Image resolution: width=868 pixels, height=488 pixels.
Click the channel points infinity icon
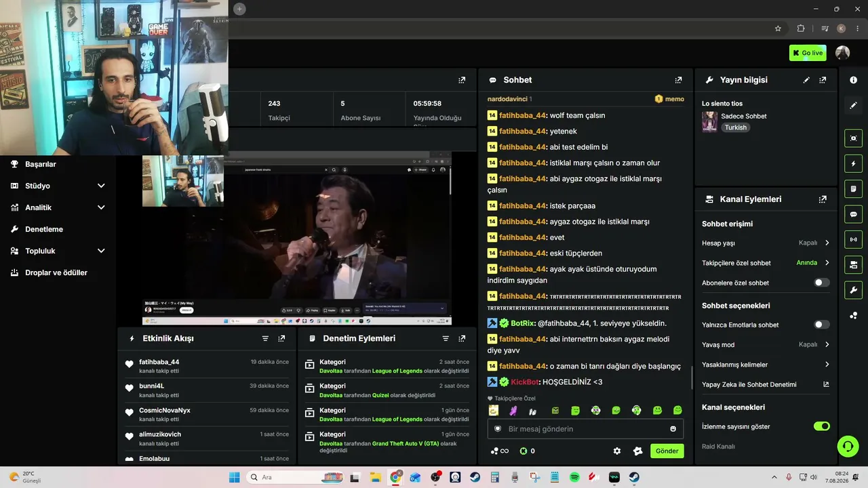click(500, 451)
